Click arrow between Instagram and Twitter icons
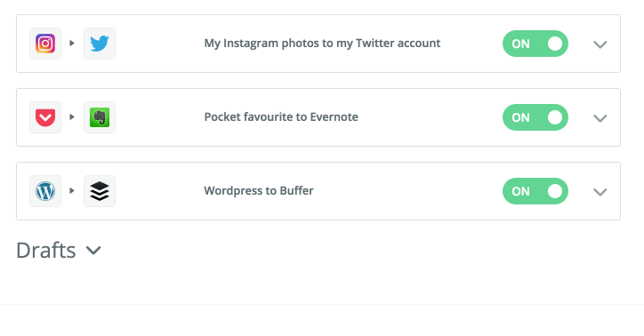Image resolution: width=644 pixels, height=336 pixels. click(72, 43)
